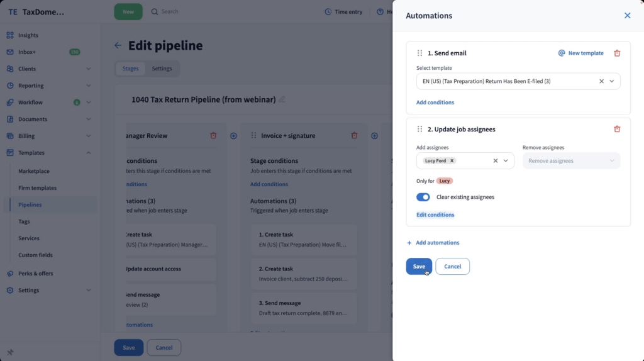
Task: Open Perks & offers
Action: (35, 274)
